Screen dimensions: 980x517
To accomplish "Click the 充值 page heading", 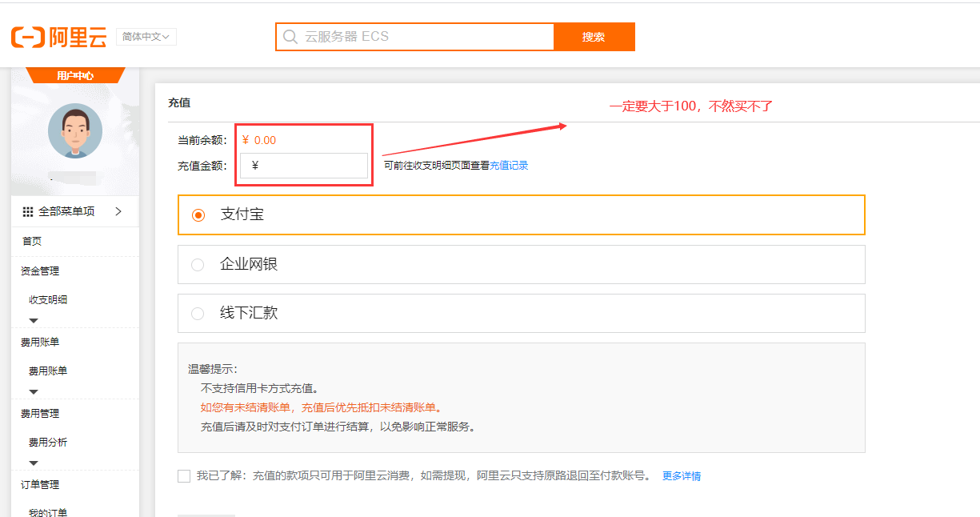I will [179, 103].
